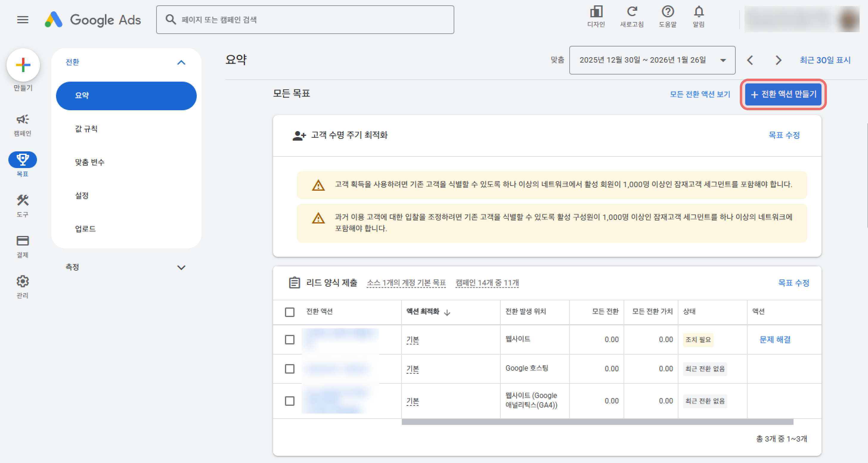Open the hamburger main menu
868x463 pixels.
(x=23, y=20)
